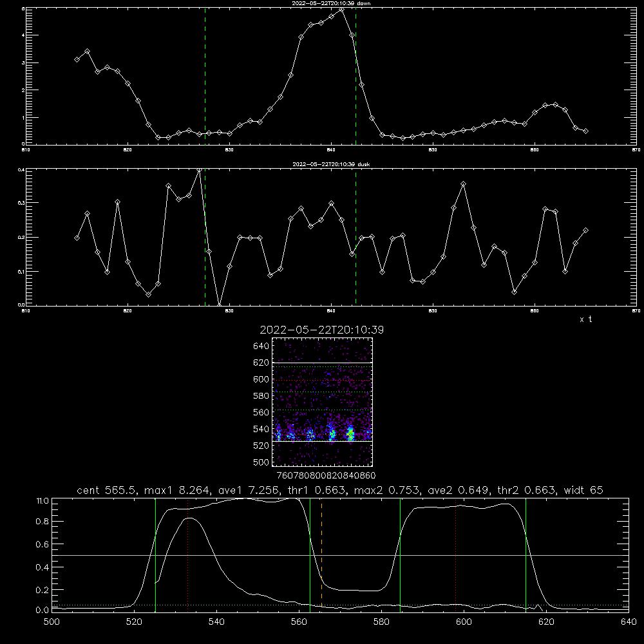Select the 'widt 65' value

[x=583, y=490]
